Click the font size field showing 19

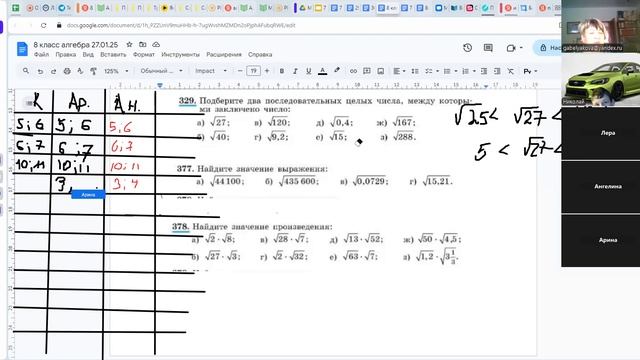pyautogui.click(x=253, y=71)
